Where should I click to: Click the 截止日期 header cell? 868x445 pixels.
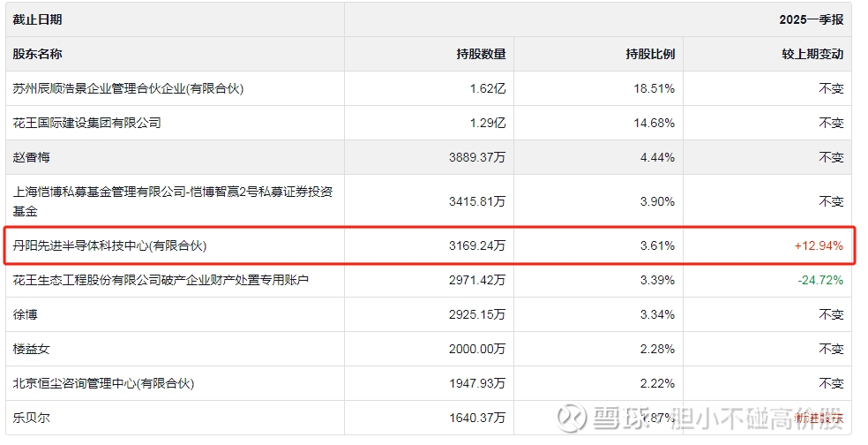(x=38, y=19)
